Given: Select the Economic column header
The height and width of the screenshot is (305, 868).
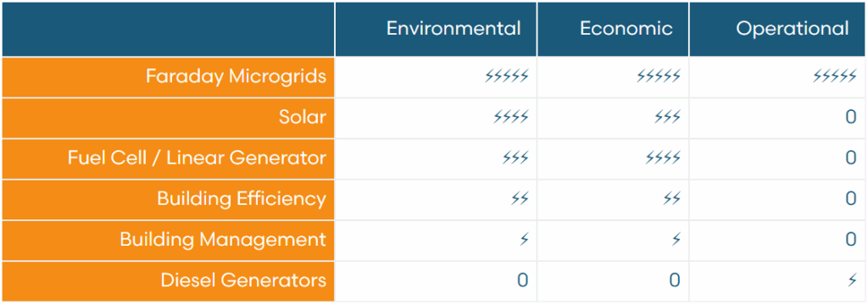Looking at the screenshot, I should [626, 28].
